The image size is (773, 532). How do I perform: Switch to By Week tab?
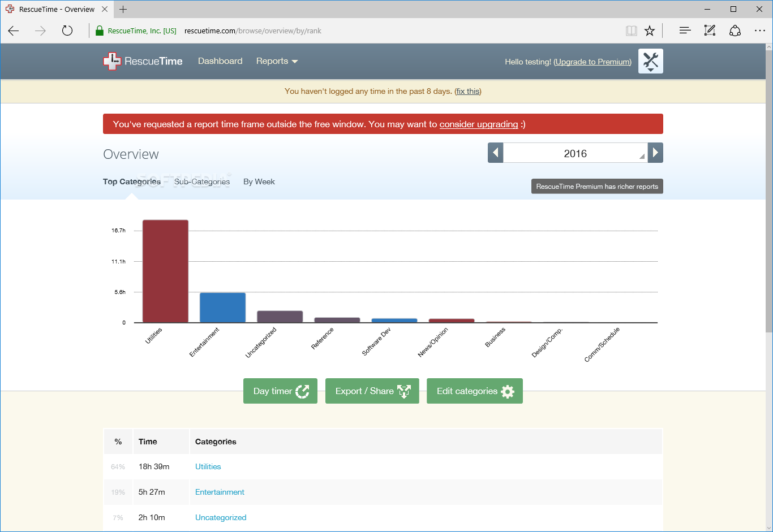(x=259, y=181)
